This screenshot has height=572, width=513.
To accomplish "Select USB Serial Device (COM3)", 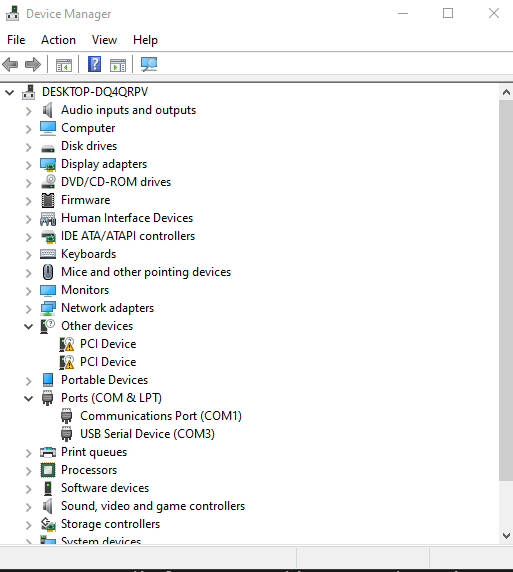I will click(147, 434).
